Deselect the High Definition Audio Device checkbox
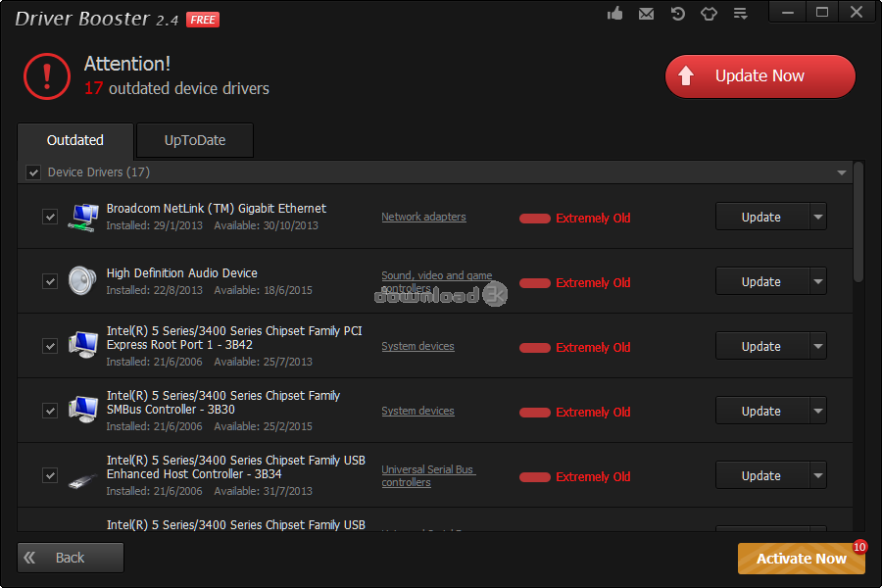This screenshot has height=588, width=882. coord(50,281)
